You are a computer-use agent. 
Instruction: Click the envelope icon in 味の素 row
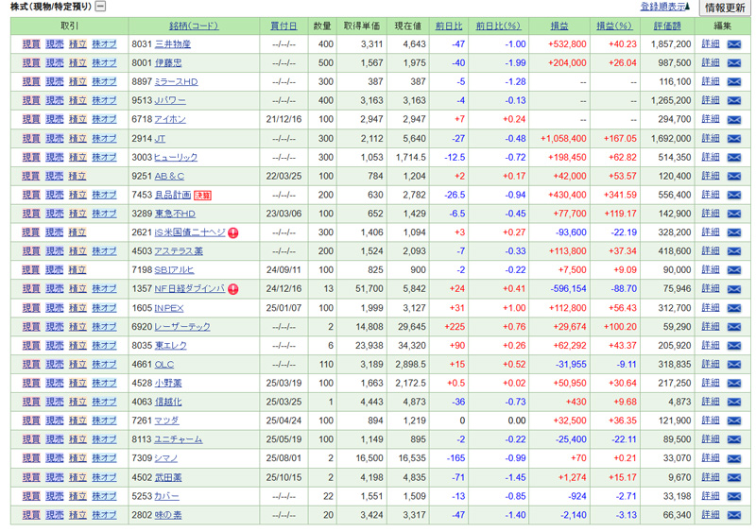click(733, 514)
